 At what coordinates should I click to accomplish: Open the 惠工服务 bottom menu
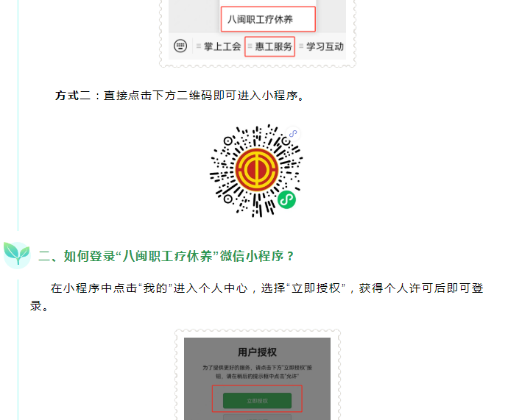[x=273, y=46]
